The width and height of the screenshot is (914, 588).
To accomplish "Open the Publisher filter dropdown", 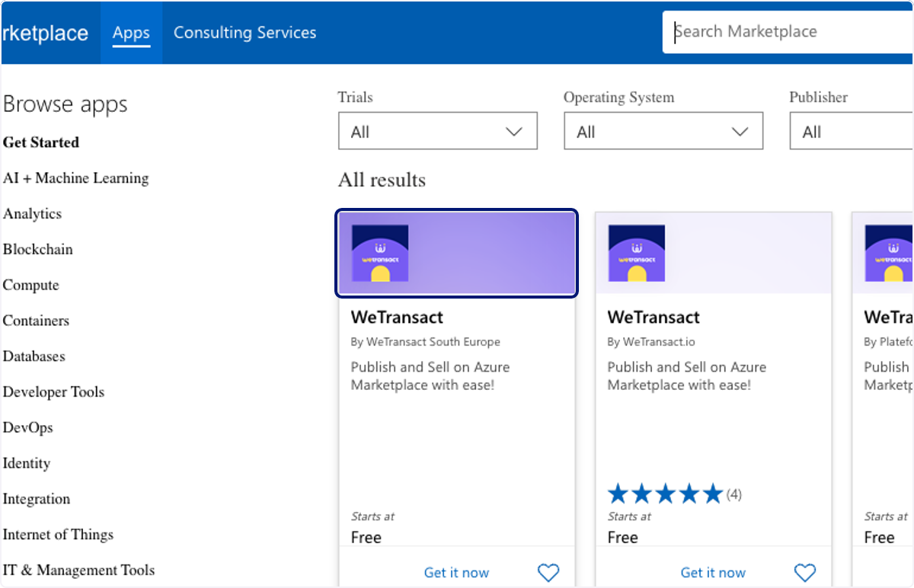I will coord(852,131).
